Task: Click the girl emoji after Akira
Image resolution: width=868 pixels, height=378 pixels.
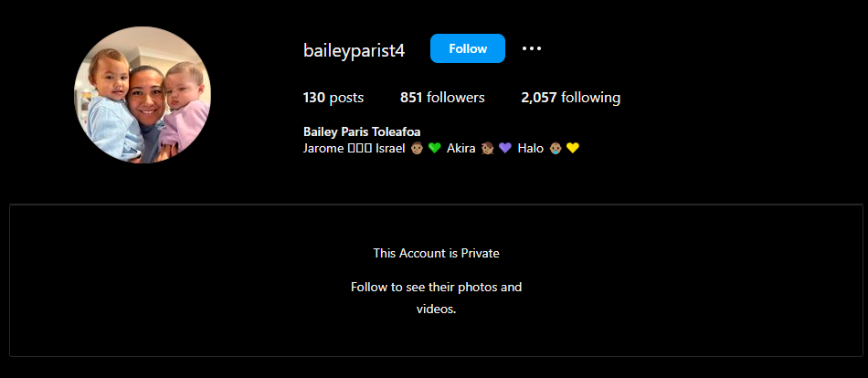Action: tap(488, 148)
